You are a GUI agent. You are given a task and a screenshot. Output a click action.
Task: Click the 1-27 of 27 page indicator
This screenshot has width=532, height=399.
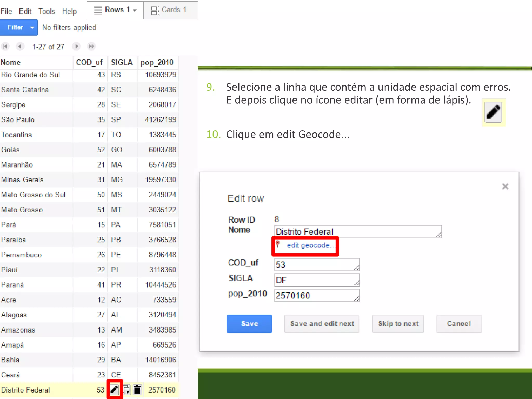tap(48, 47)
